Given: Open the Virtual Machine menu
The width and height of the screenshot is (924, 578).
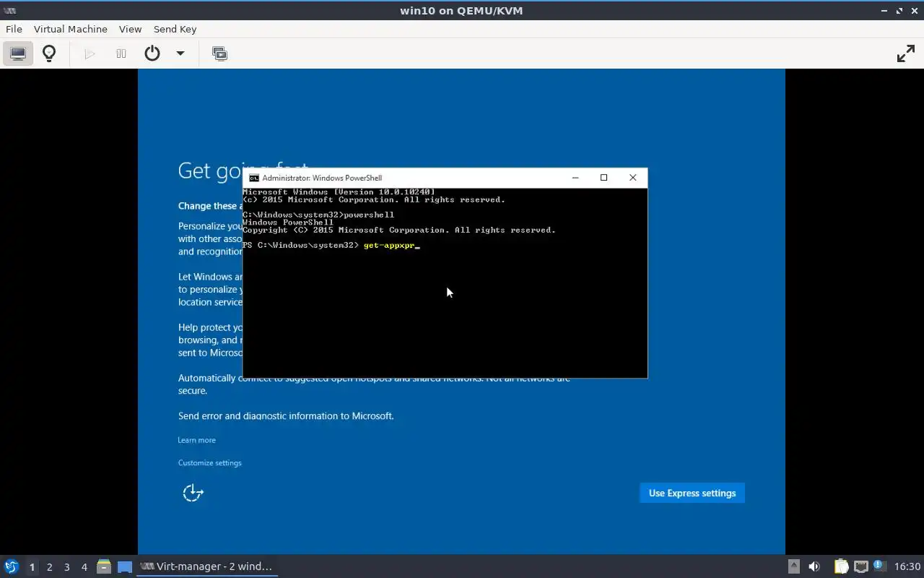Looking at the screenshot, I should 71,29.
